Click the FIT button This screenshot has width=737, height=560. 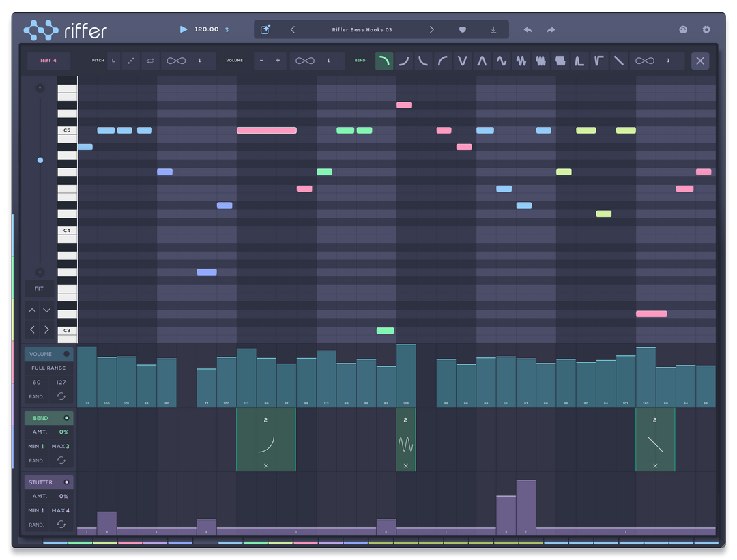pos(39,289)
